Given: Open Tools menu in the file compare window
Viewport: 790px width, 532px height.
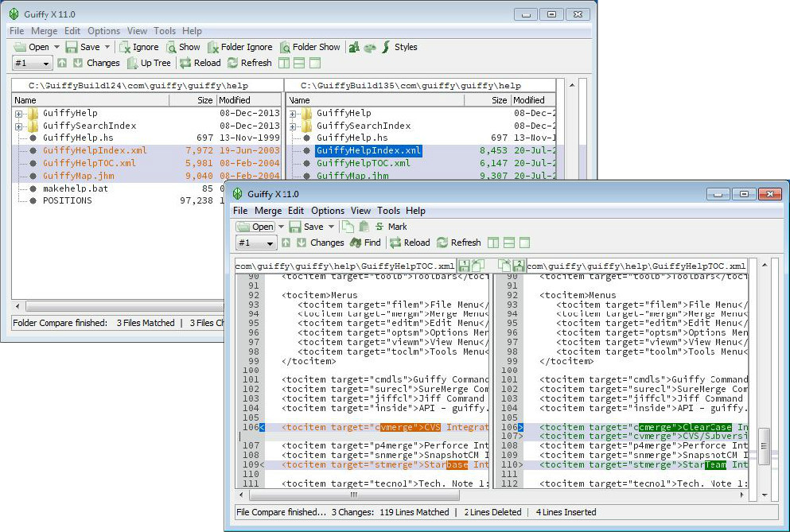Looking at the screenshot, I should (388, 211).
